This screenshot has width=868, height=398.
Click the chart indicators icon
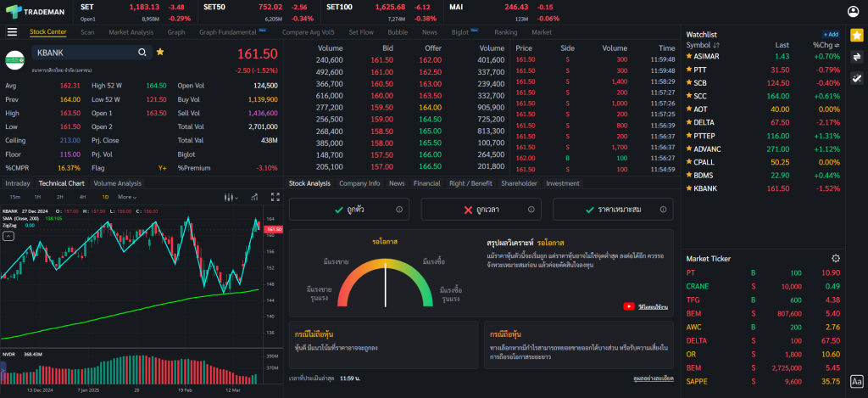coord(253,197)
